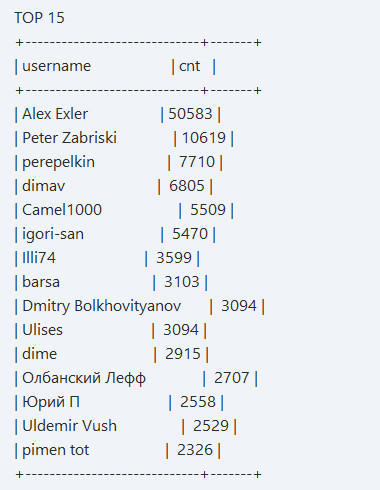The height and width of the screenshot is (490, 380).
Task: Click the igori-san username
Action: click(x=53, y=234)
